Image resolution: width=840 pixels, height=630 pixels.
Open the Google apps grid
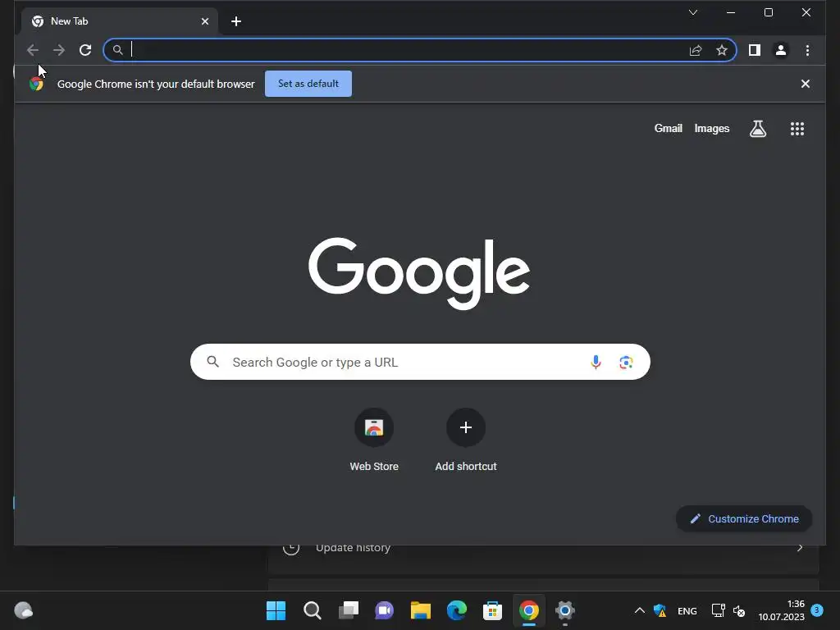[797, 129]
